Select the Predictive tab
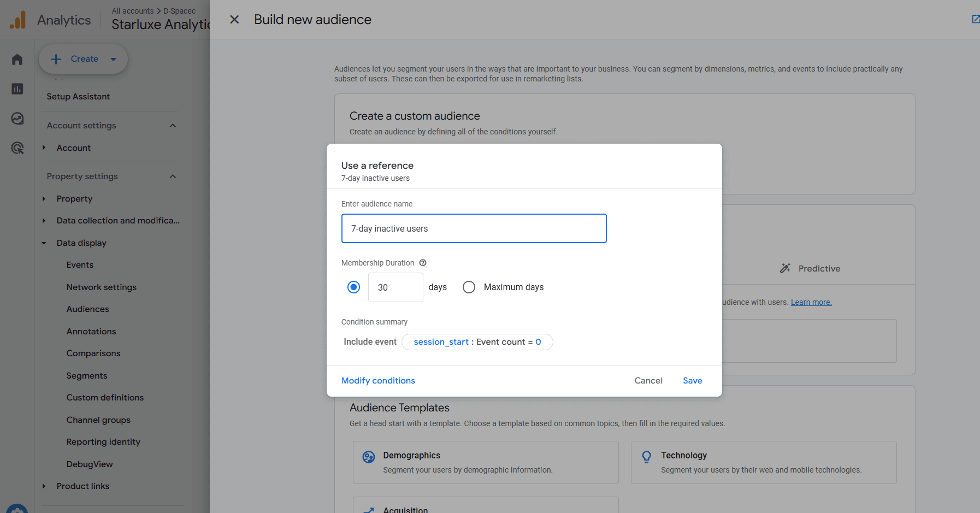 [x=810, y=268]
